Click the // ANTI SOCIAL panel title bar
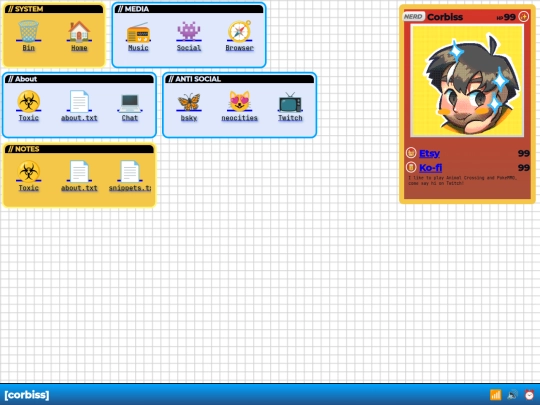The height and width of the screenshot is (405, 540). pyautogui.click(x=239, y=79)
